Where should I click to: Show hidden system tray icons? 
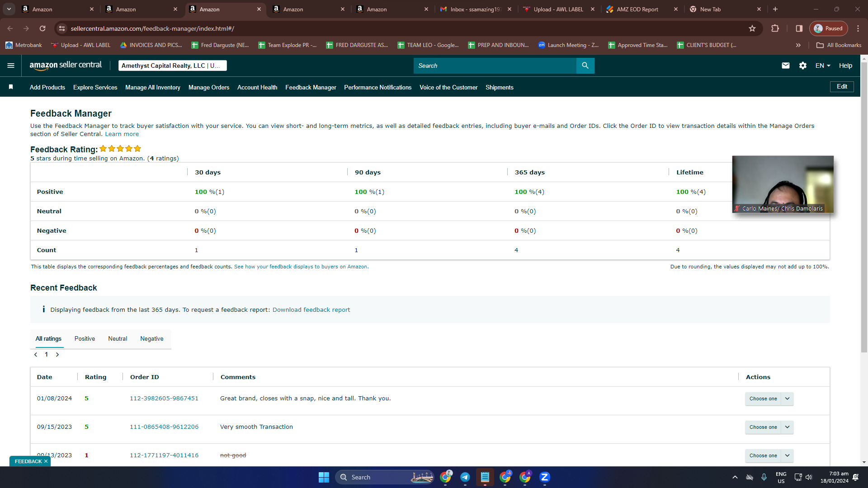point(735,477)
